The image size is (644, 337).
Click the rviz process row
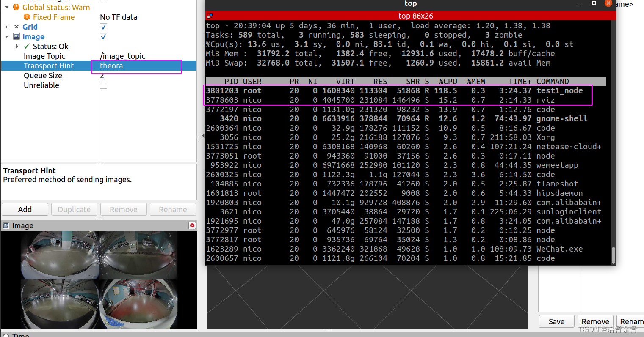coord(406,100)
